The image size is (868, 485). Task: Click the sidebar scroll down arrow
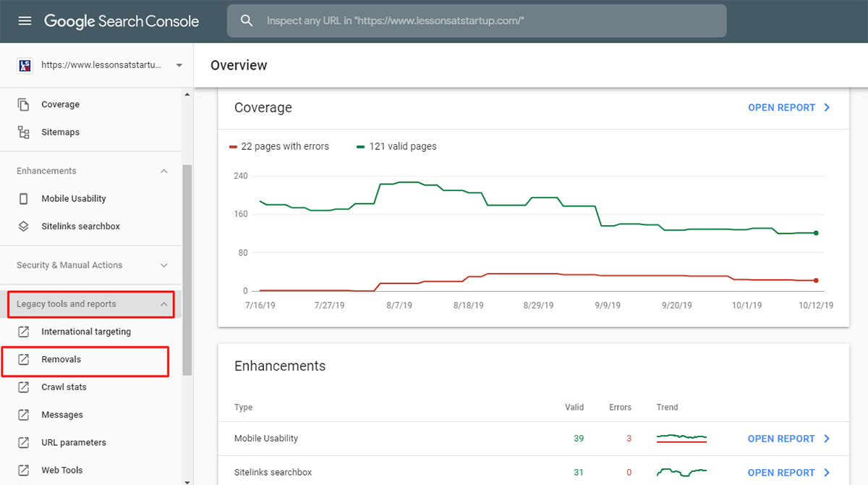coord(187,480)
